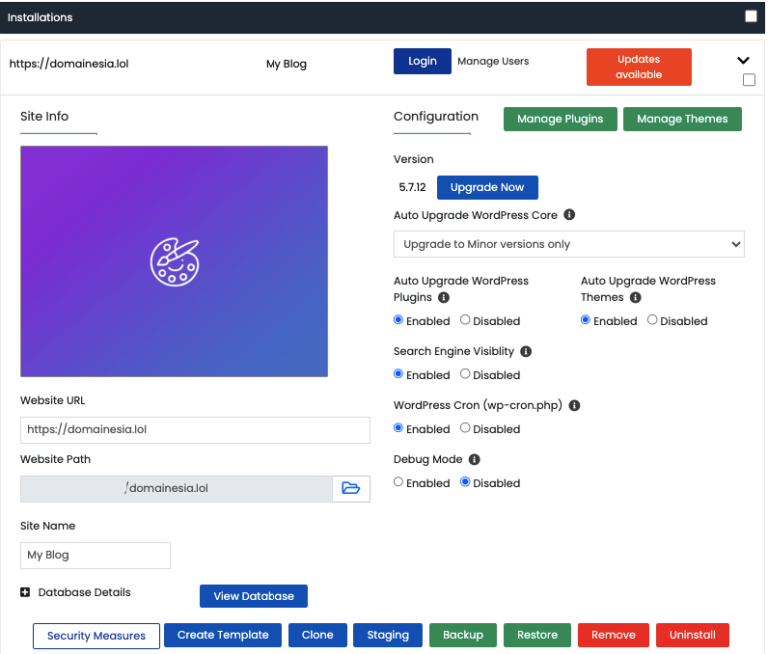Open Manage Themes
This screenshot has width=768, height=654.
[x=682, y=119]
